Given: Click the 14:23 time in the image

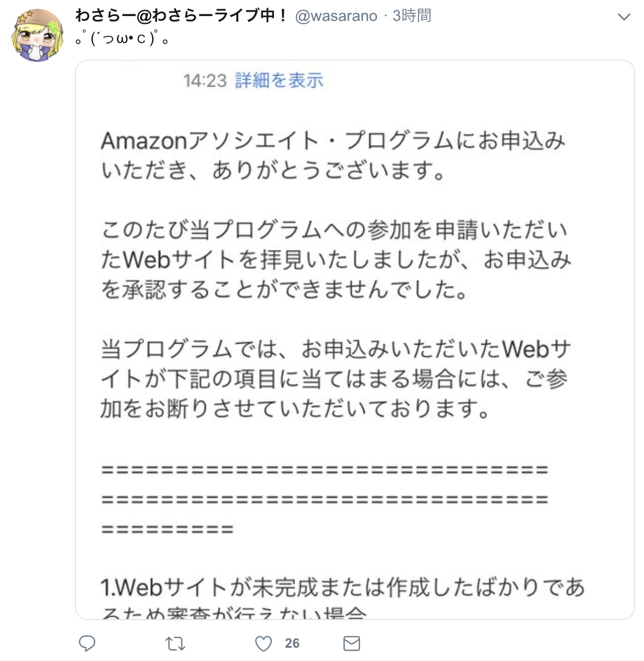Looking at the screenshot, I should point(205,81).
